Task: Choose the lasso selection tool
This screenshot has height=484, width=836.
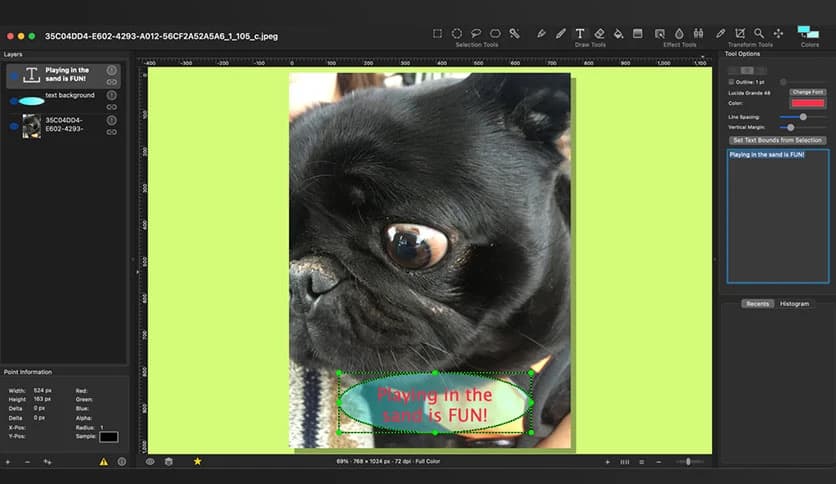Action: (475, 33)
